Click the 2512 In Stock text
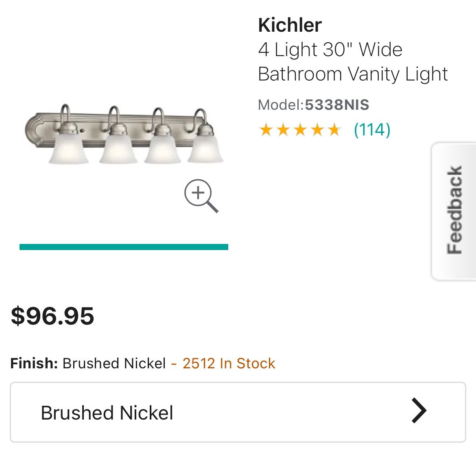 (x=229, y=363)
